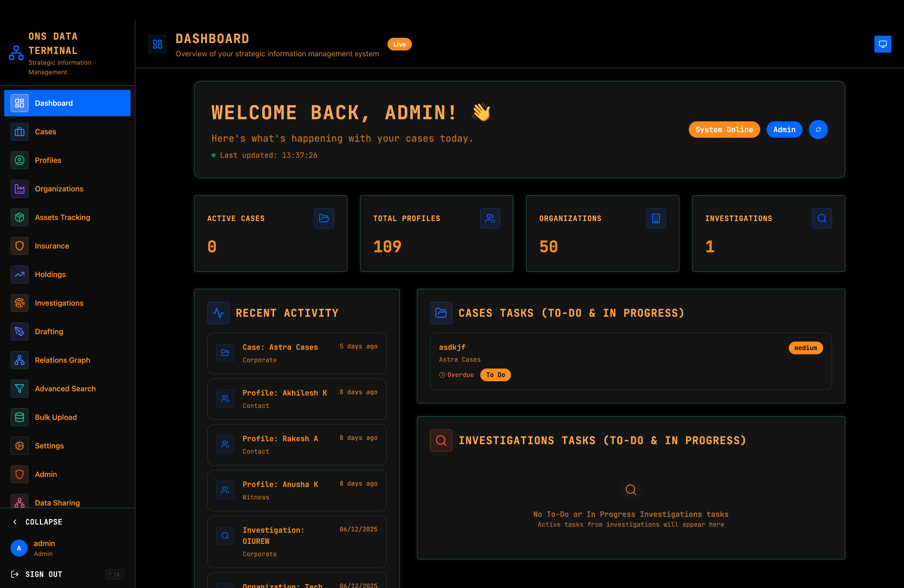Click the building icon on Organizations card
This screenshot has height=588, width=904.
tap(656, 218)
